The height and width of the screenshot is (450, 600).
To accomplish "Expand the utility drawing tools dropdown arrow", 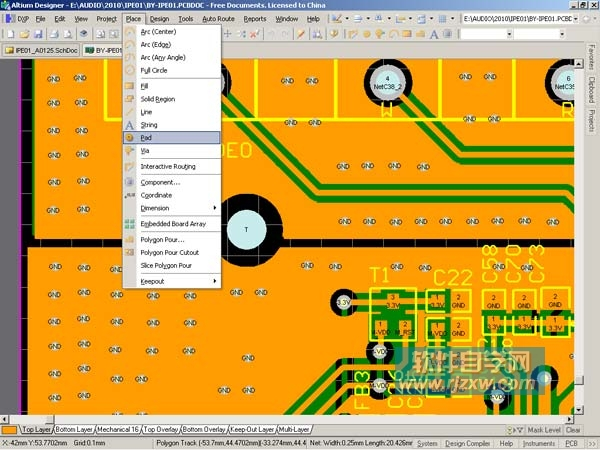I will (x=347, y=18).
